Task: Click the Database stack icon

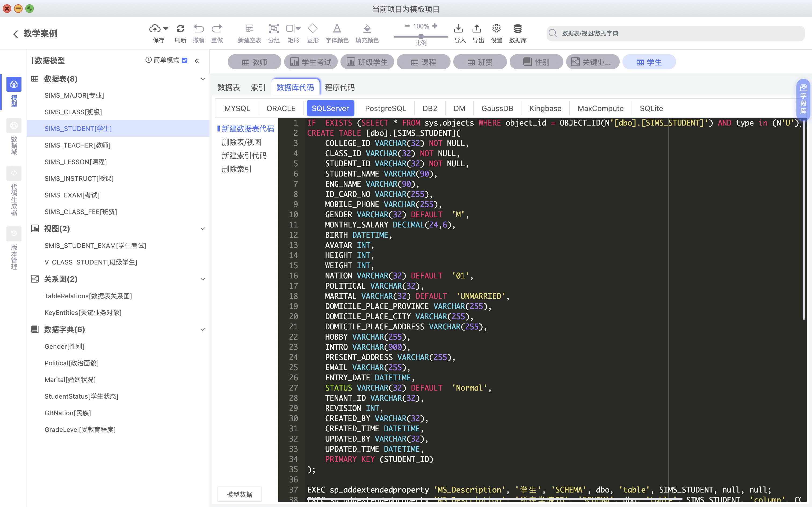Action: click(x=518, y=29)
